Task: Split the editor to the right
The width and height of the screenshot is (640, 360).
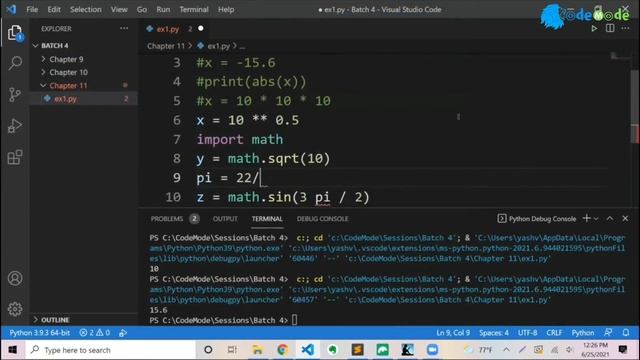Action: [x=610, y=29]
